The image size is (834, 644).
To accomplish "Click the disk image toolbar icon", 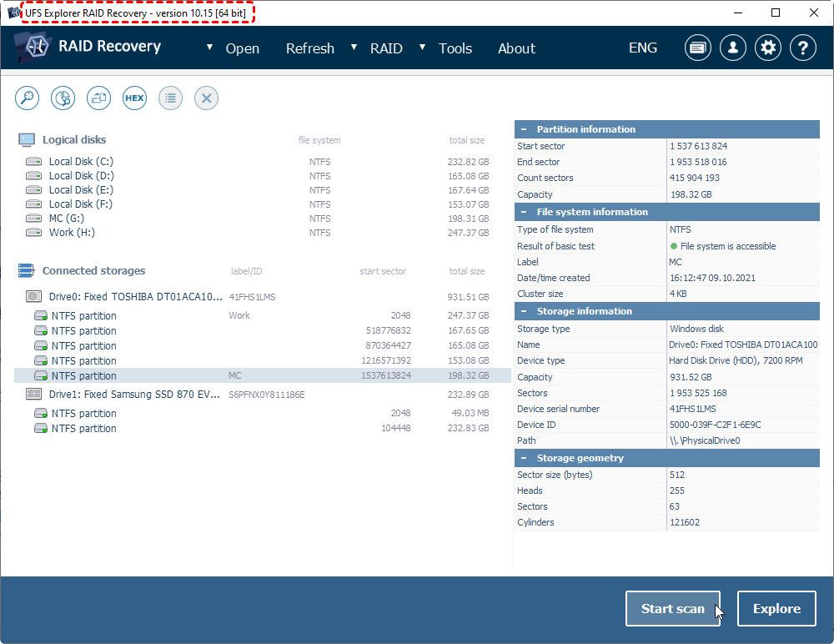I will (x=99, y=98).
